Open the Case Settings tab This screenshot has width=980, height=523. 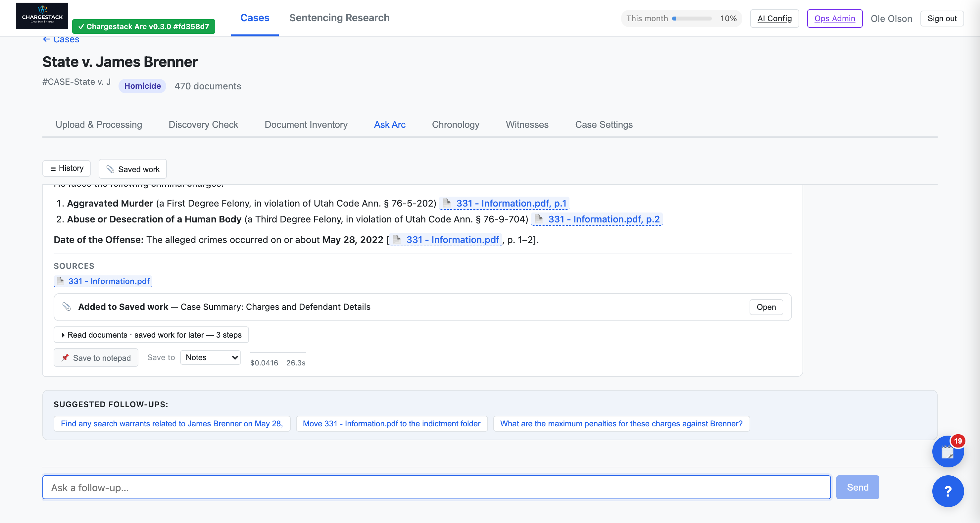(x=604, y=124)
